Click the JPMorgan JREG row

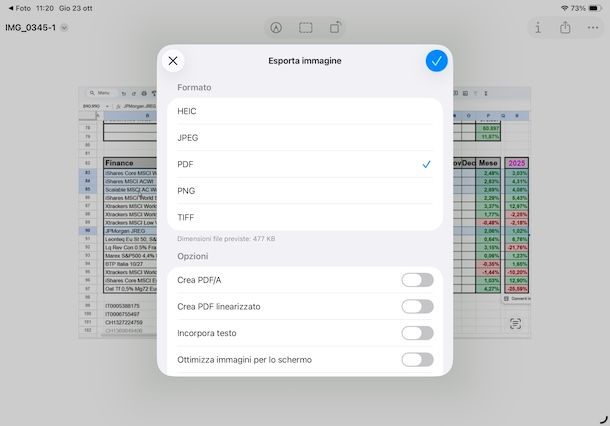point(130,231)
